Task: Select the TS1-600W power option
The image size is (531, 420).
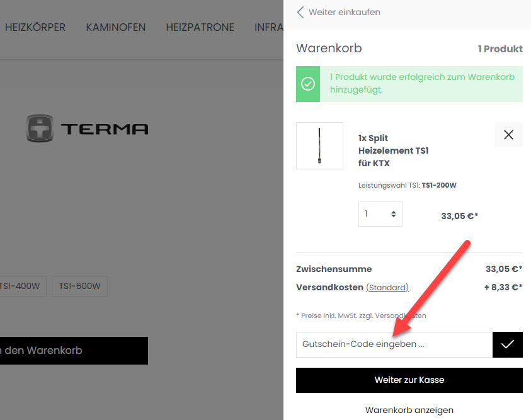Action: [x=79, y=286]
